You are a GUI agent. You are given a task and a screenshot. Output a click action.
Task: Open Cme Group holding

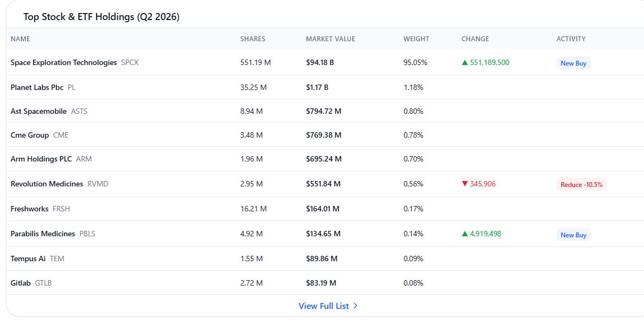point(30,134)
